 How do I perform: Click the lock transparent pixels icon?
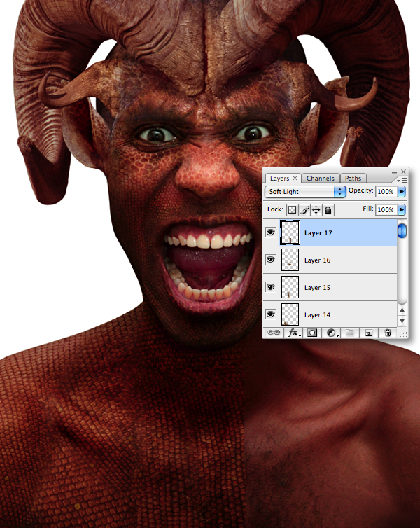pyautogui.click(x=292, y=210)
